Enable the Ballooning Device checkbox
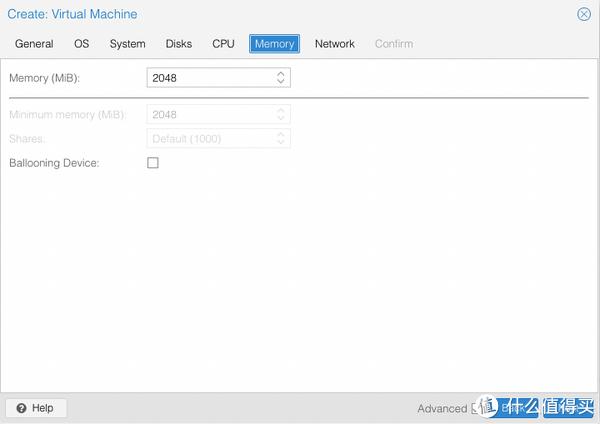 (x=153, y=163)
